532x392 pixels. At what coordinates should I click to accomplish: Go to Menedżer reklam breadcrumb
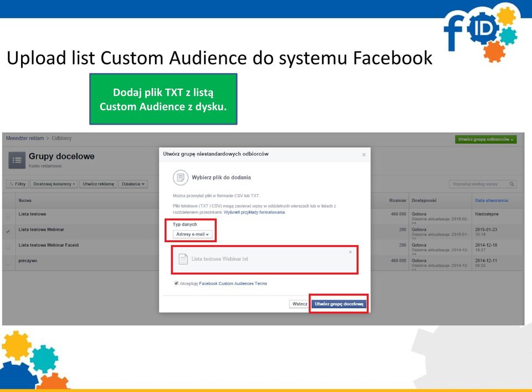pos(25,138)
